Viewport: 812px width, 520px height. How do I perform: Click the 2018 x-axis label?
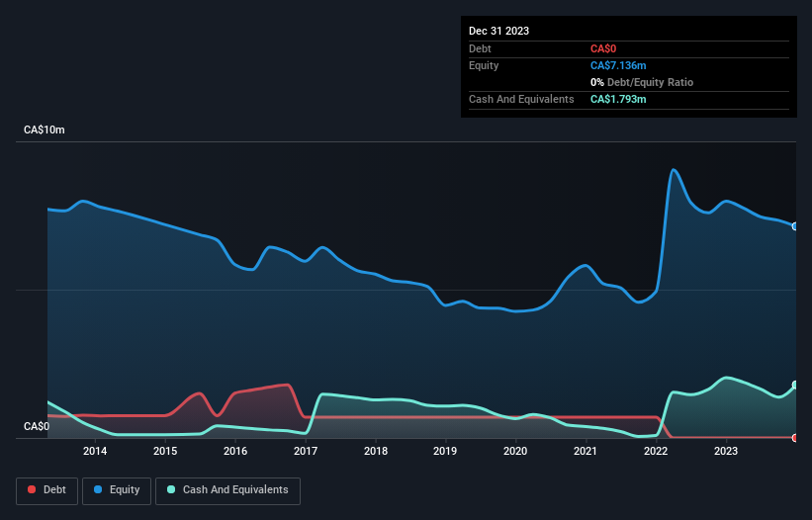pos(376,451)
